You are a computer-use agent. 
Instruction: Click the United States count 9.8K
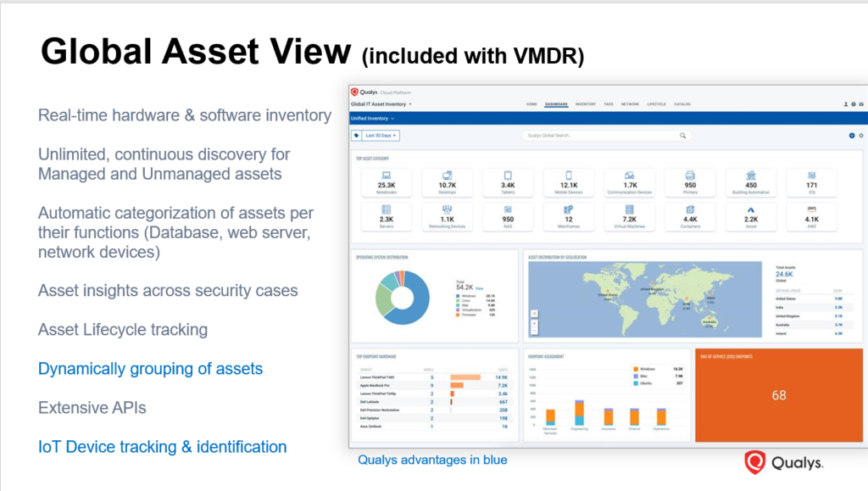[838, 299]
